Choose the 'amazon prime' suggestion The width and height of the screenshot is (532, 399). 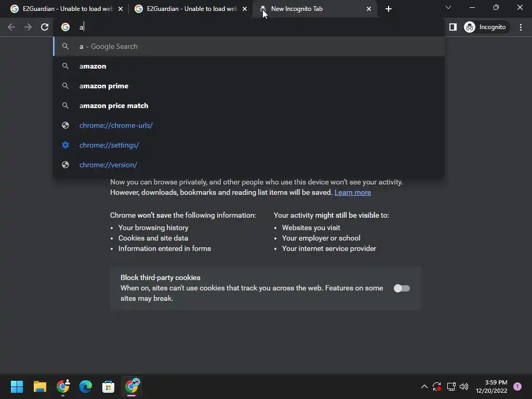[249, 86]
